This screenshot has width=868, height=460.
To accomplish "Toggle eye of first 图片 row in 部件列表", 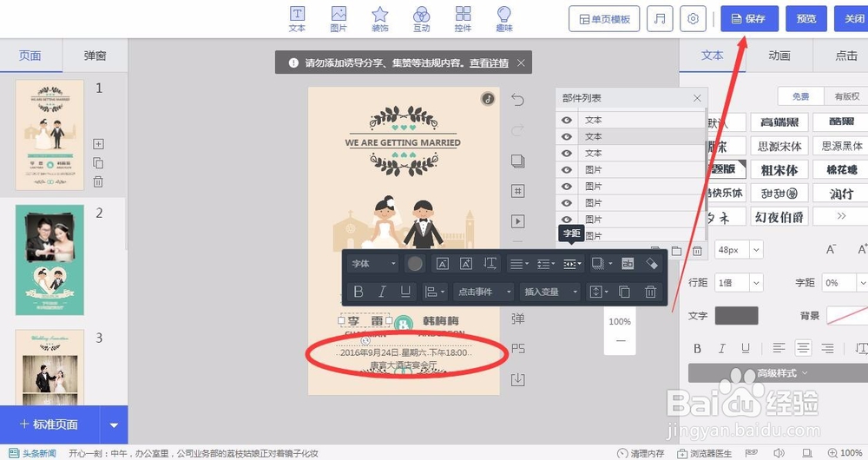I will click(566, 170).
